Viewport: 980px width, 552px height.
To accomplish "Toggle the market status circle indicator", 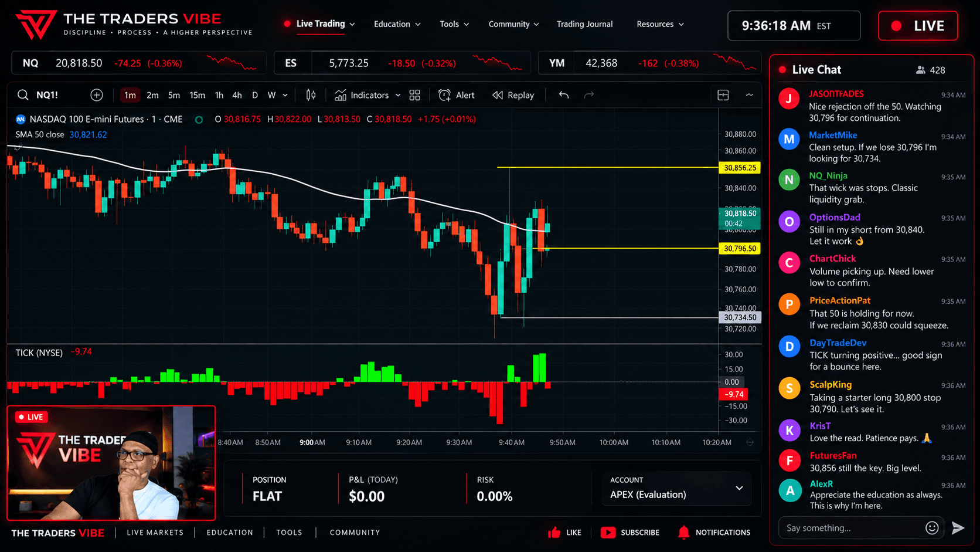I will [199, 120].
